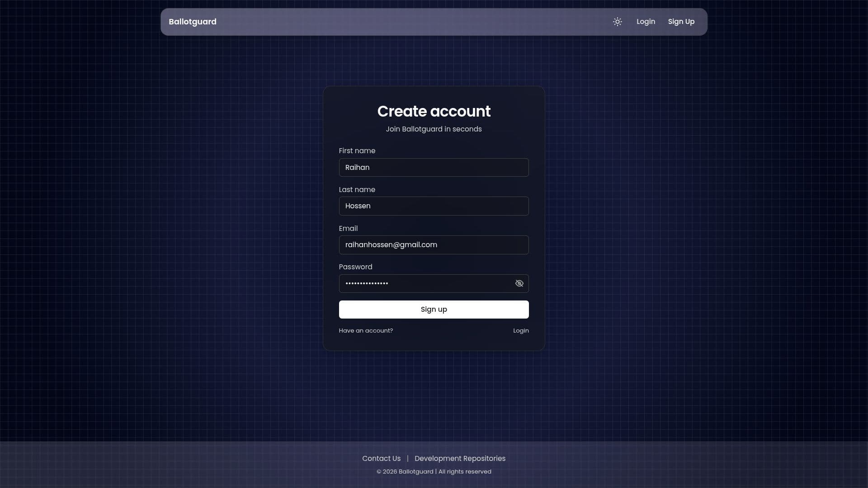
Task: Click the Ballotguard logo
Action: point(192,21)
